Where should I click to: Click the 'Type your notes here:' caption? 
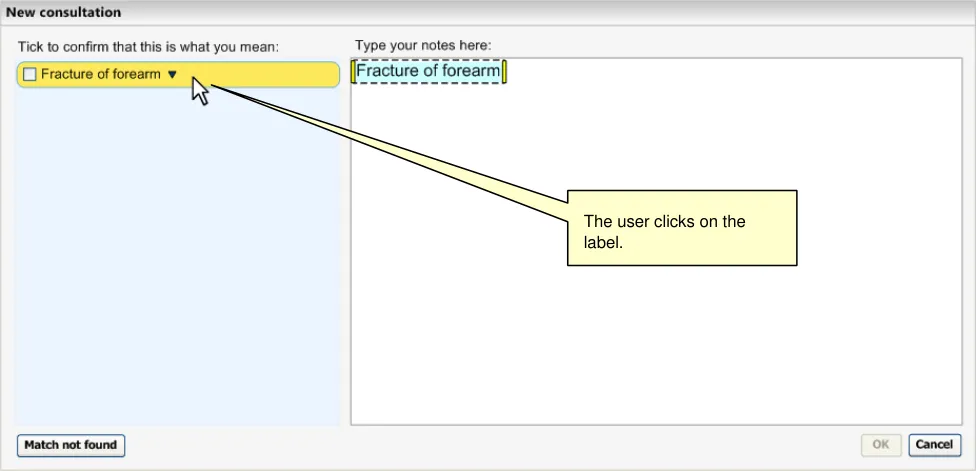423,46
